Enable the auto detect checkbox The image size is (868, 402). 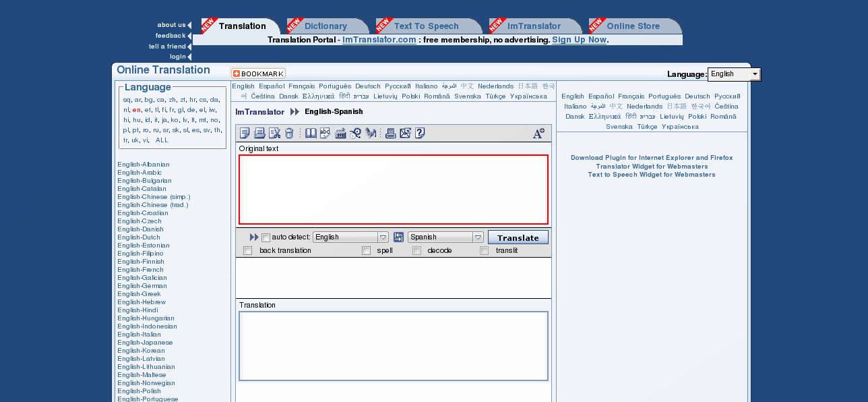click(x=266, y=237)
